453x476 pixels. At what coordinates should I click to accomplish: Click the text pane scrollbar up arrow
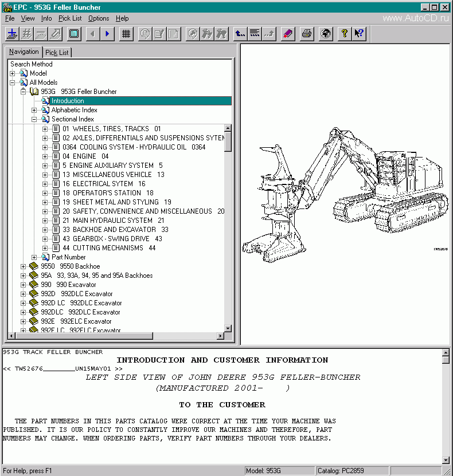click(446, 352)
